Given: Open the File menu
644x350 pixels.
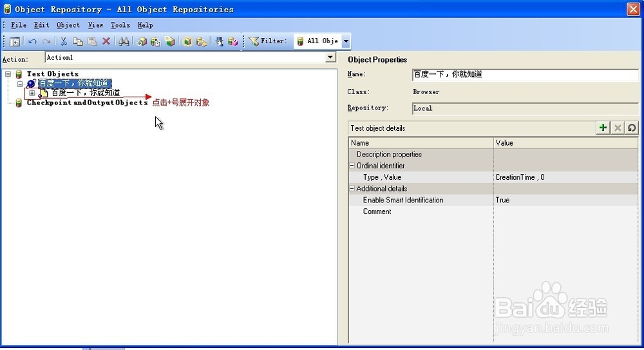Looking at the screenshot, I should point(19,25).
